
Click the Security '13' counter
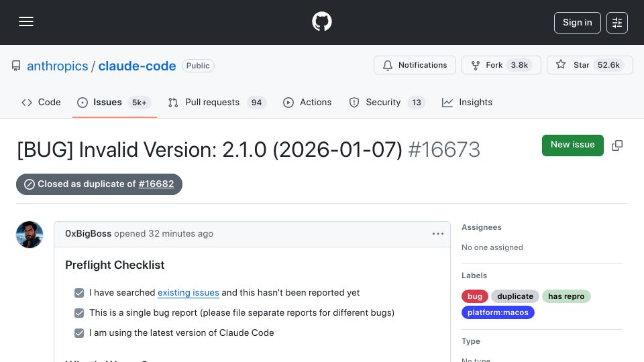click(x=417, y=103)
